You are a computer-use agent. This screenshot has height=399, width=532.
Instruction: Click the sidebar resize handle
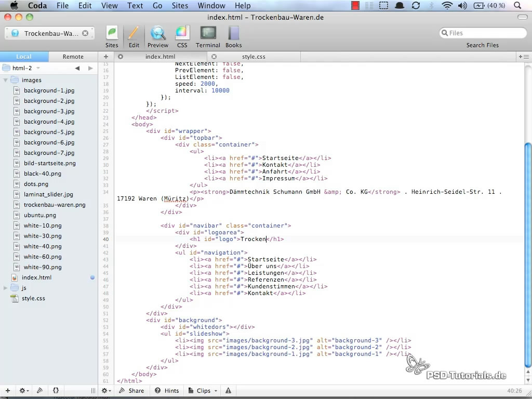93,391
